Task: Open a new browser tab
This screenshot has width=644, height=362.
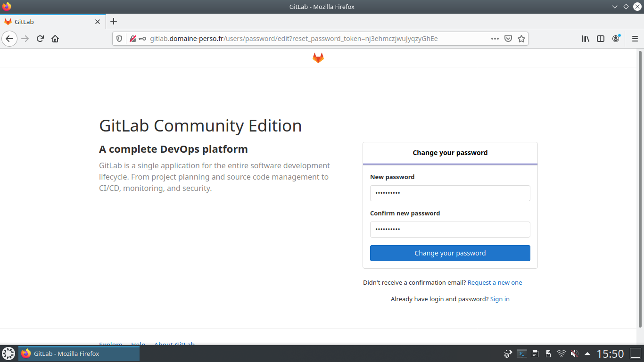Action: [114, 21]
